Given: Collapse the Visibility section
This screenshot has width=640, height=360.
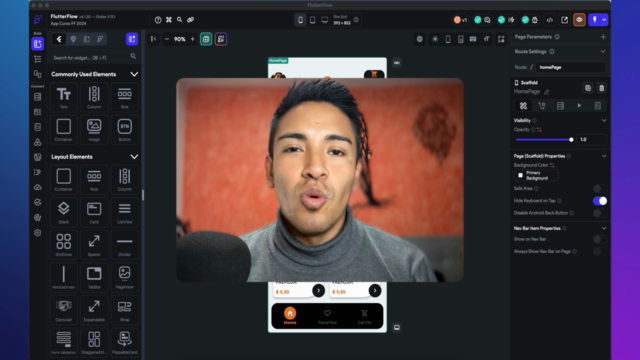Looking at the screenshot, I should pos(604,120).
